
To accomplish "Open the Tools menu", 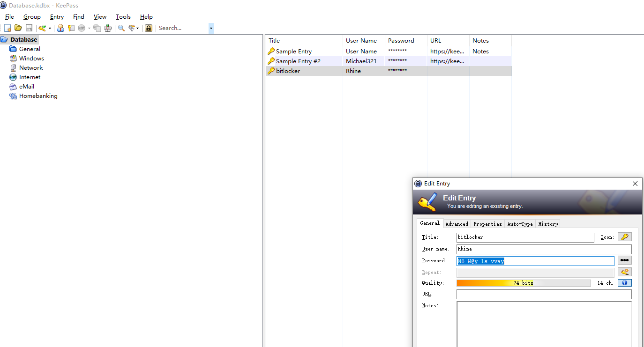I will point(123,17).
